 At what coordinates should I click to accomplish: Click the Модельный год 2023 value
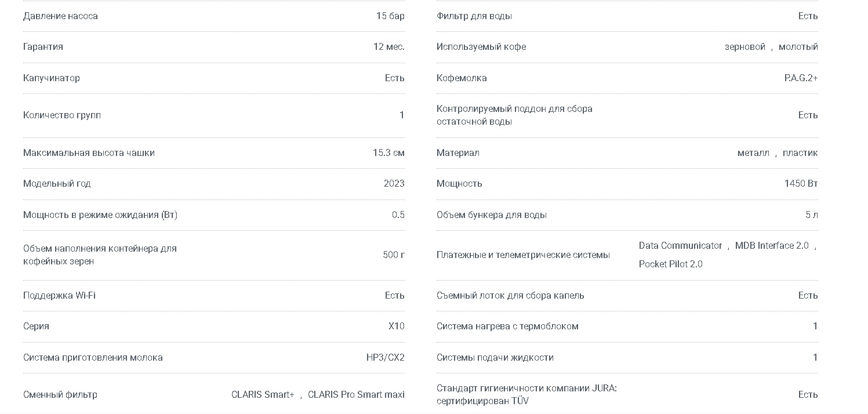(x=394, y=184)
